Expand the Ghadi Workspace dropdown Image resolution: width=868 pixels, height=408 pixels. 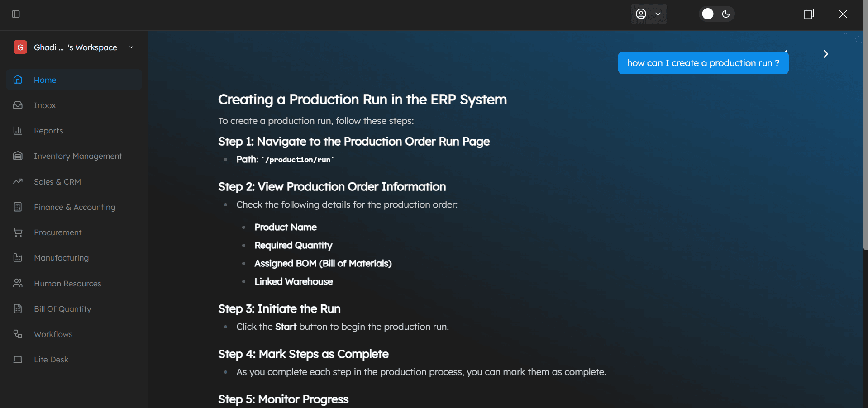[131, 47]
